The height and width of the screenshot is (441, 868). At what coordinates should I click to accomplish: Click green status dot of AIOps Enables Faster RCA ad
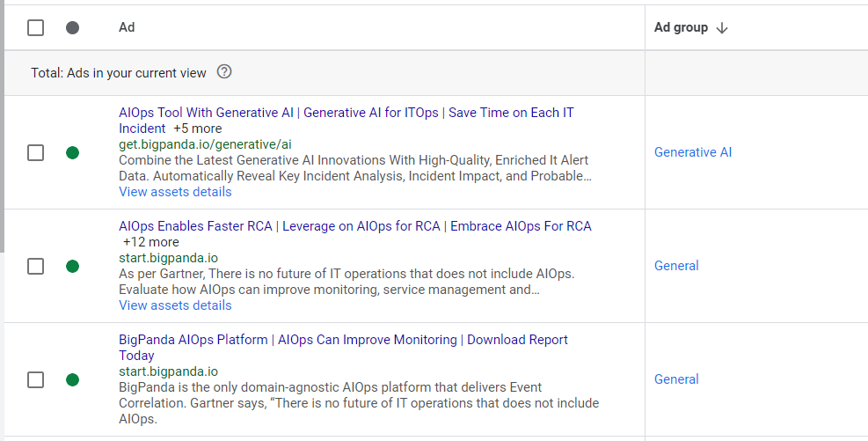(x=72, y=266)
